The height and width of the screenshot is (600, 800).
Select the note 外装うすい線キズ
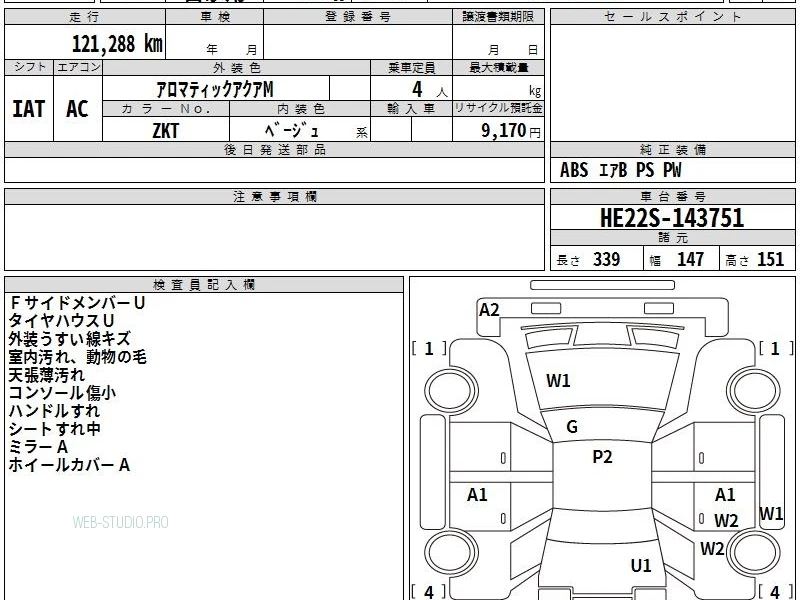69,339
